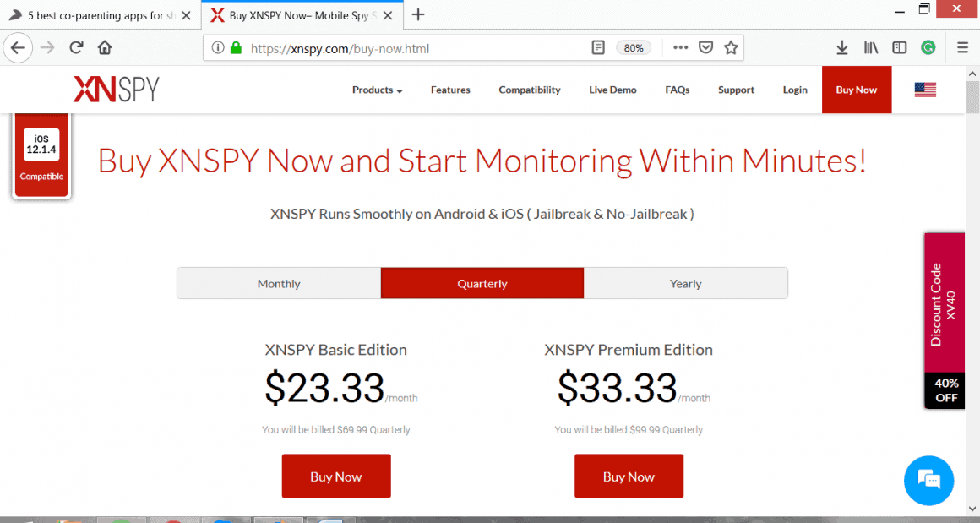The width and height of the screenshot is (980, 523).
Task: Switch to the co-parenting apps tab
Action: point(101,15)
